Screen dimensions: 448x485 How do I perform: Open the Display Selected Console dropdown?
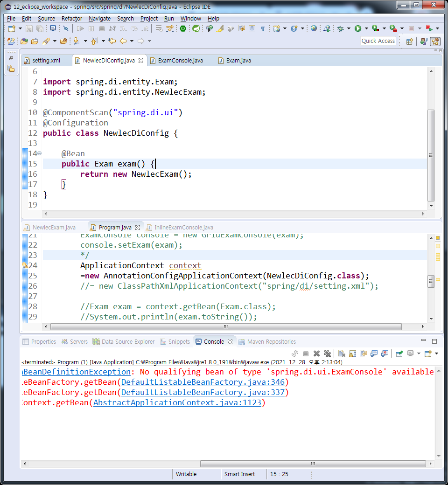click(x=419, y=353)
